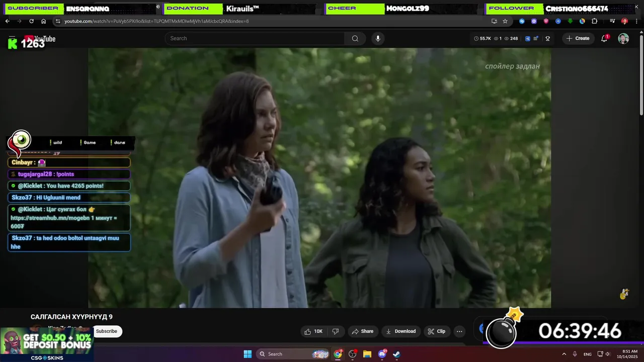Image resolution: width=644 pixels, height=362 pixels.
Task: Show hidden system tray icons
Action: click(x=564, y=354)
